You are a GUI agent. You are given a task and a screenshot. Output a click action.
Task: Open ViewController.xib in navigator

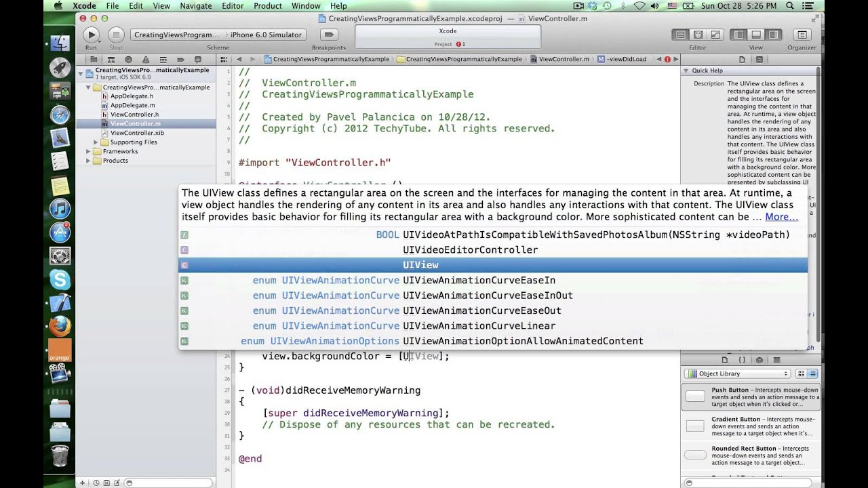[x=137, y=133]
